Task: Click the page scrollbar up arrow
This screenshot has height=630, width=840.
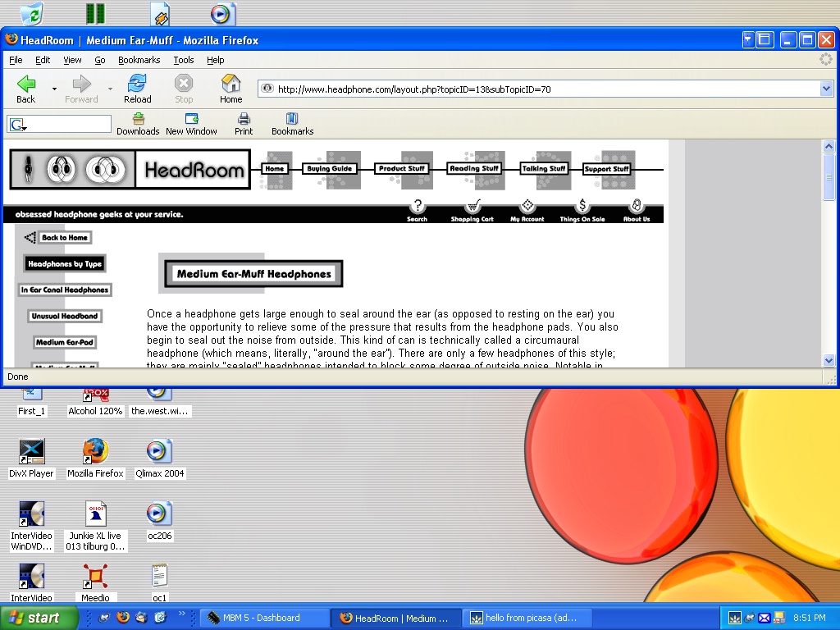Action: point(829,146)
